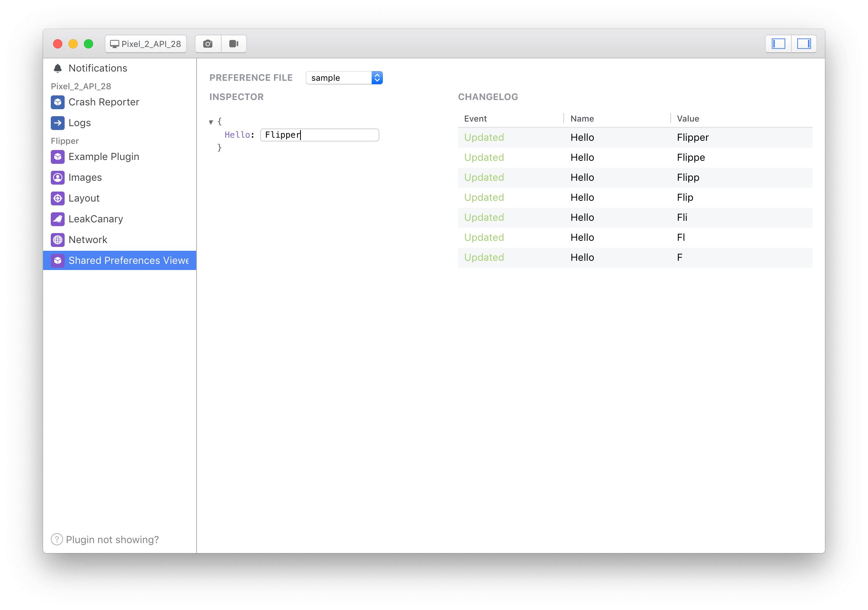The height and width of the screenshot is (610, 868).
Task: Click the screenshot camera icon
Action: coord(207,43)
